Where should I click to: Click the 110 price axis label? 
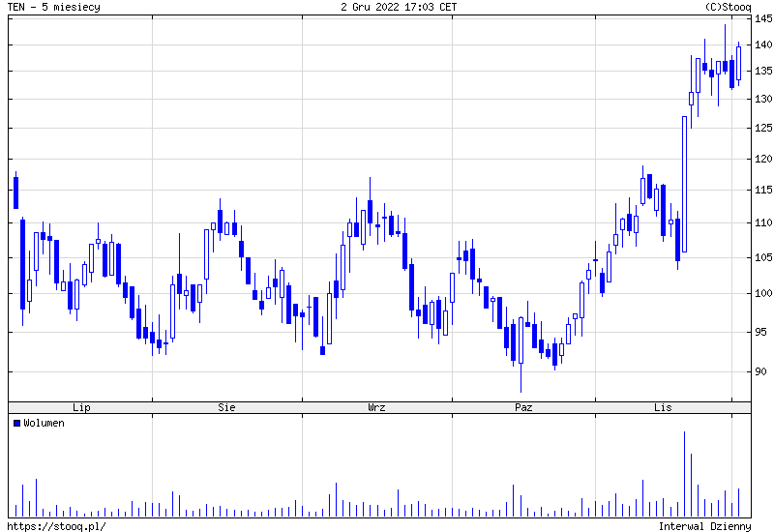[x=763, y=223]
